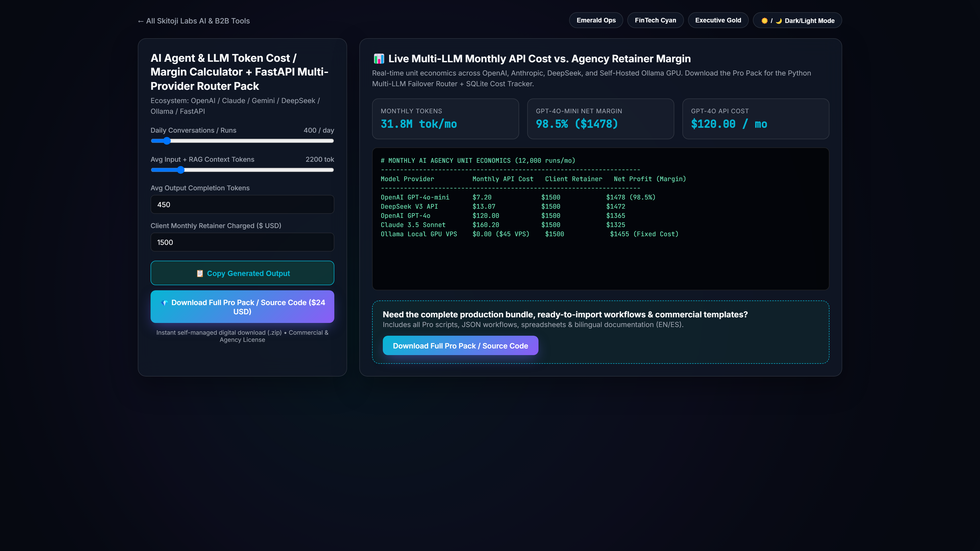The image size is (980, 551).
Task: Toggle the sun and moon Dark/Light Mode button
Action: coord(797,20)
